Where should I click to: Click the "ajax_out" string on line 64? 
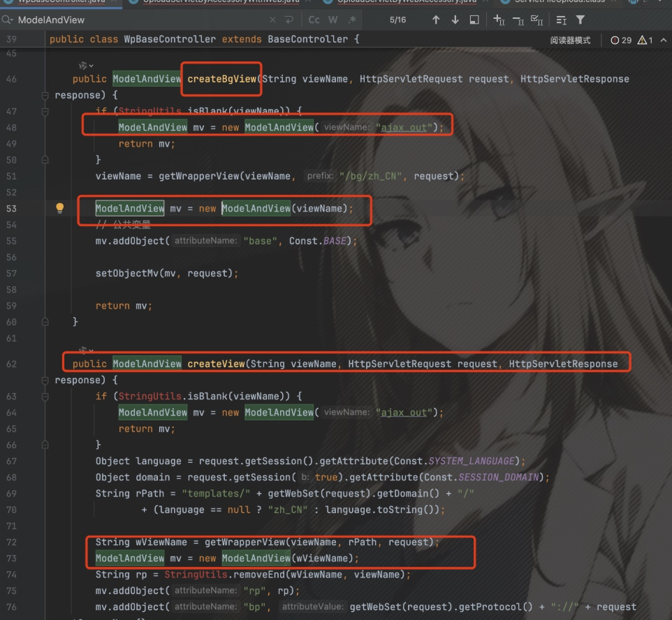[x=404, y=413]
